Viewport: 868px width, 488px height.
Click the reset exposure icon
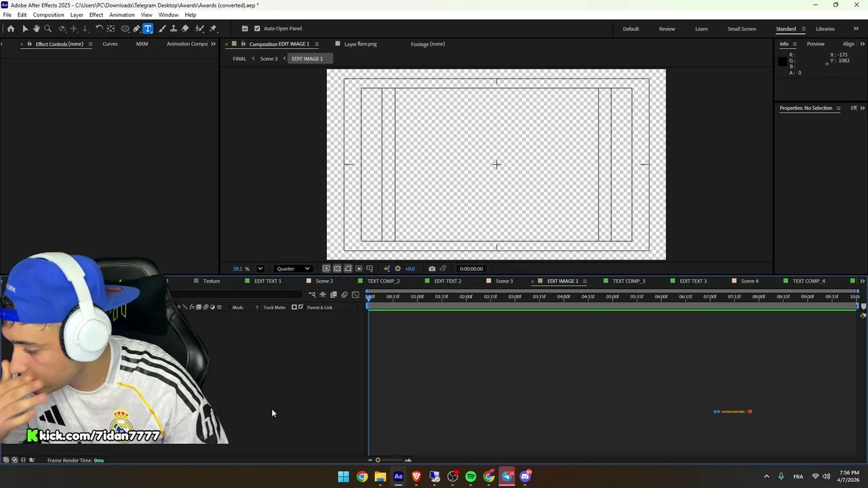(x=397, y=268)
